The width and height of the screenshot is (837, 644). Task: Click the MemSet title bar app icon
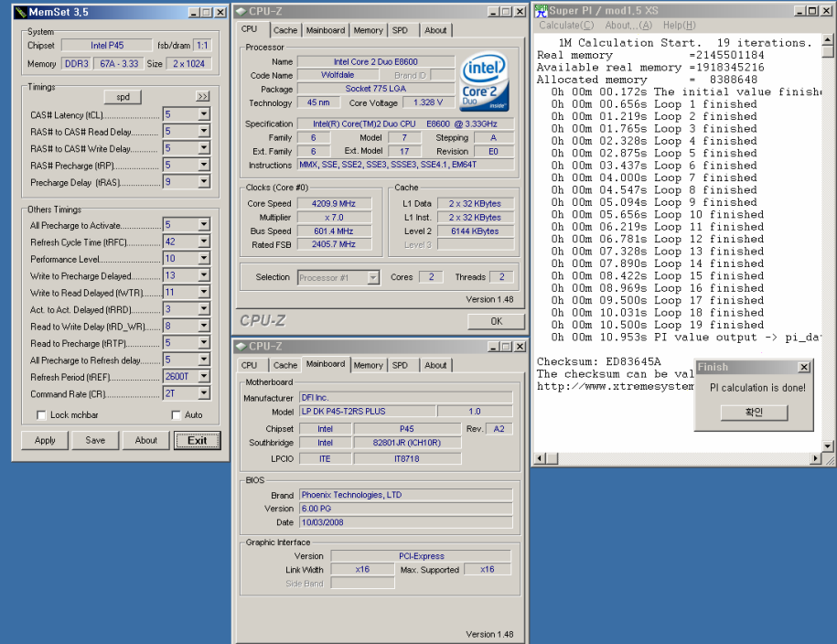tap(21, 12)
